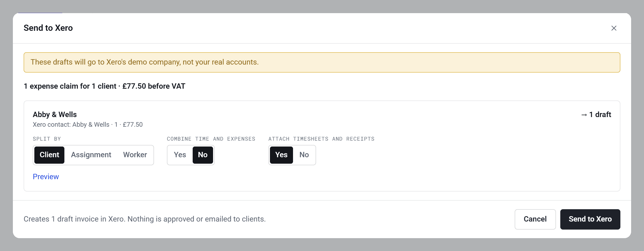Split drafts by Assignment
The height and width of the screenshot is (251, 644).
tap(91, 155)
